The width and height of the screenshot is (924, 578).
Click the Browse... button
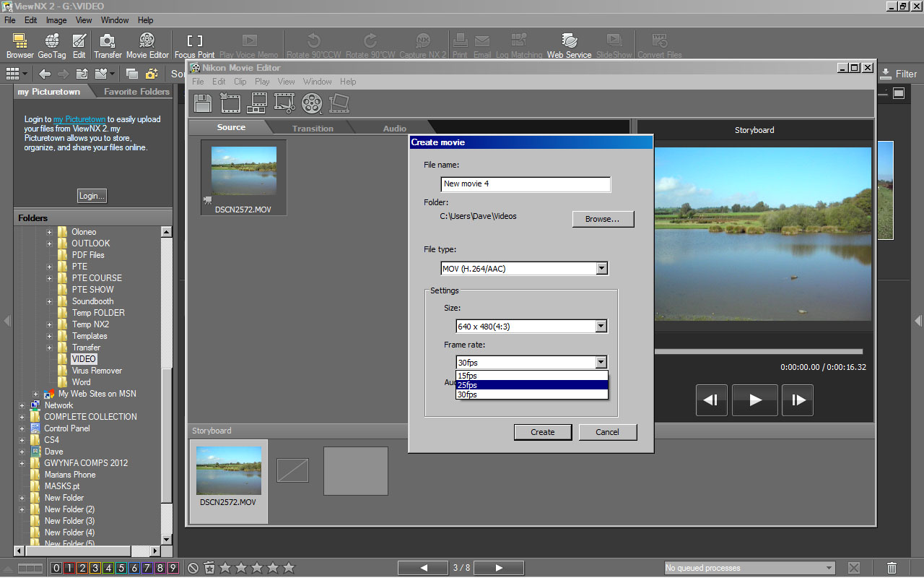pyautogui.click(x=603, y=219)
